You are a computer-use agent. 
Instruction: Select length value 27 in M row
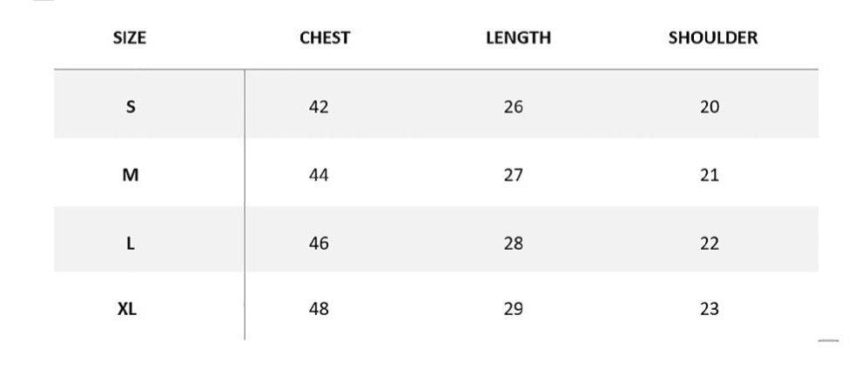514,175
